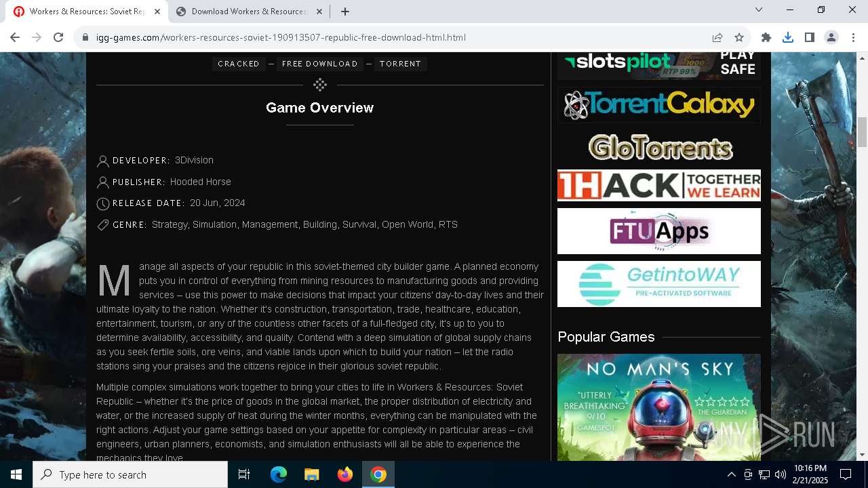Click the taskbar search box
Viewport: 868px width, 488px height.
coord(130,474)
